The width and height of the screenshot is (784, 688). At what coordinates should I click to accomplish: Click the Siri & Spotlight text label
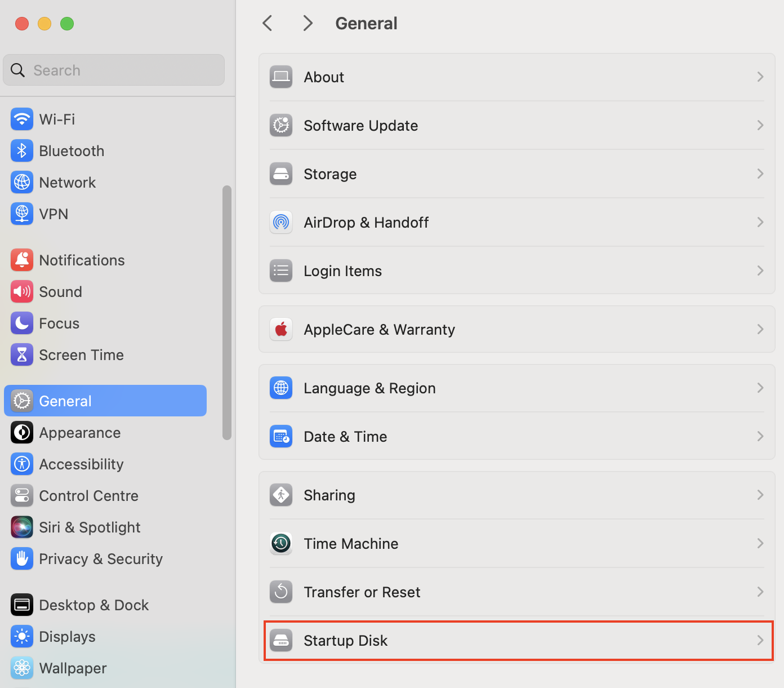tap(90, 527)
